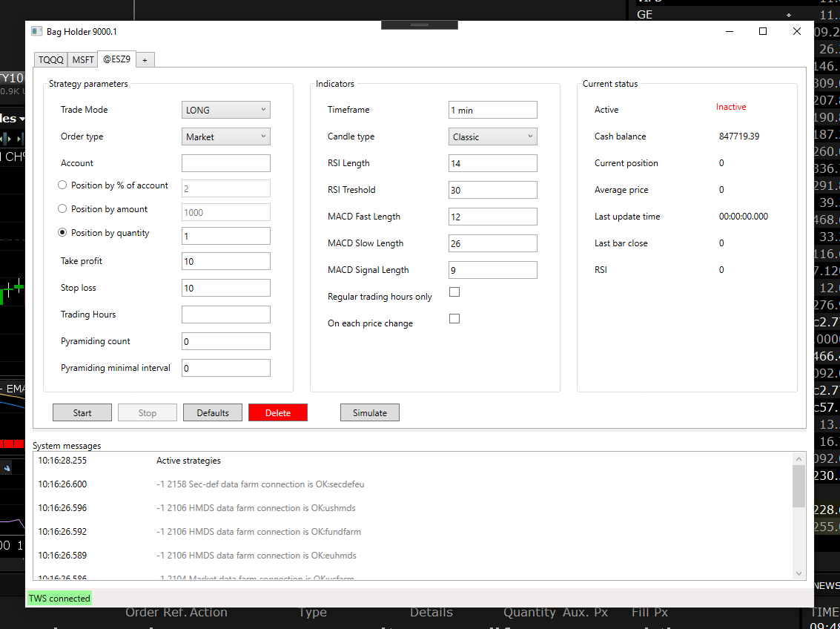Click the Sec-def data farm secdefeu message
Screen dimensions: 840x629
[x=260, y=484]
